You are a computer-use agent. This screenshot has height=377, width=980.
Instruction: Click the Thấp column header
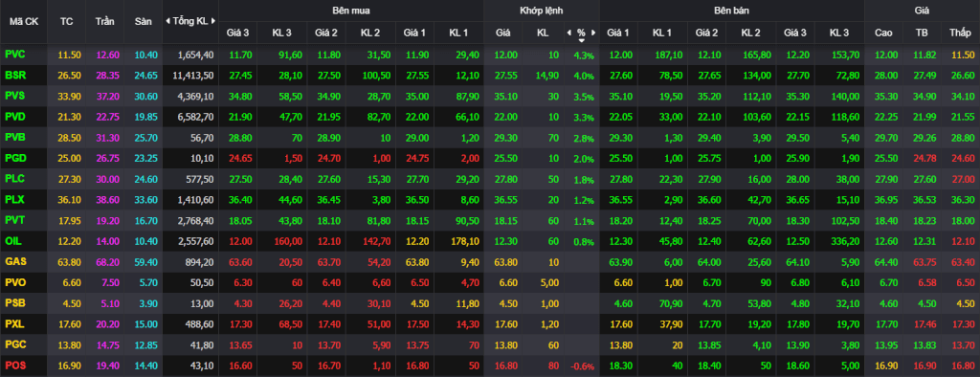coord(960,33)
